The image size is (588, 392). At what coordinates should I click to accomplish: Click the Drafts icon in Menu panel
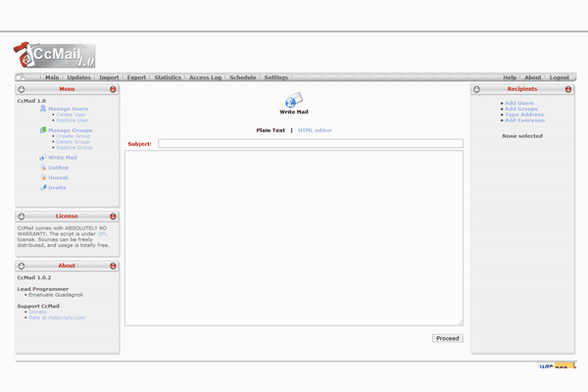coord(43,187)
